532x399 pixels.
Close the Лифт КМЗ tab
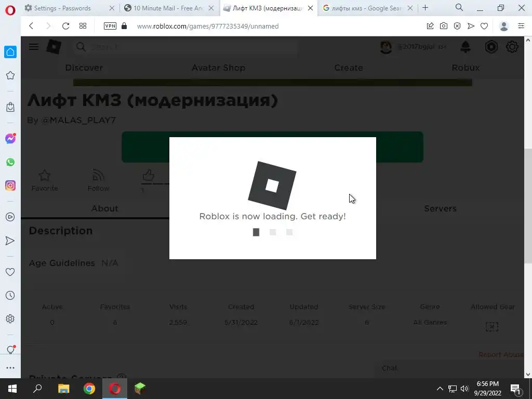[x=310, y=8]
